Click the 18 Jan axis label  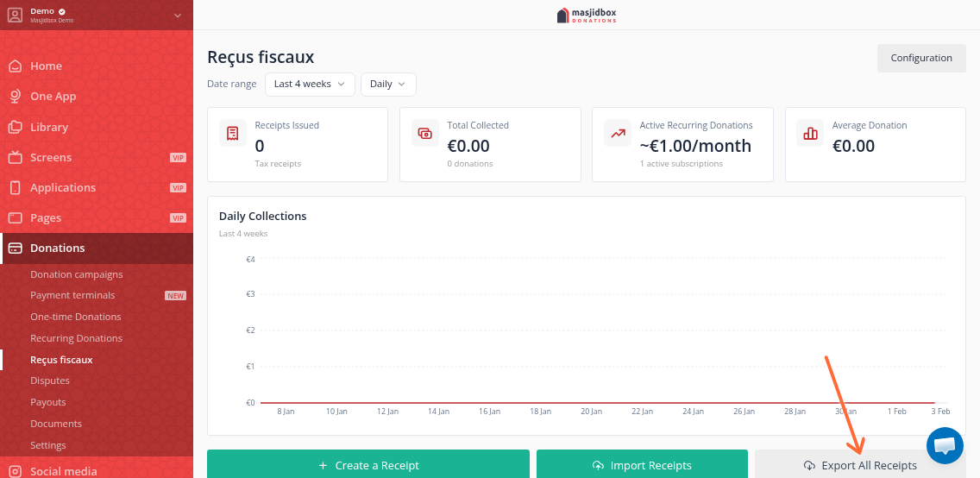(540, 412)
